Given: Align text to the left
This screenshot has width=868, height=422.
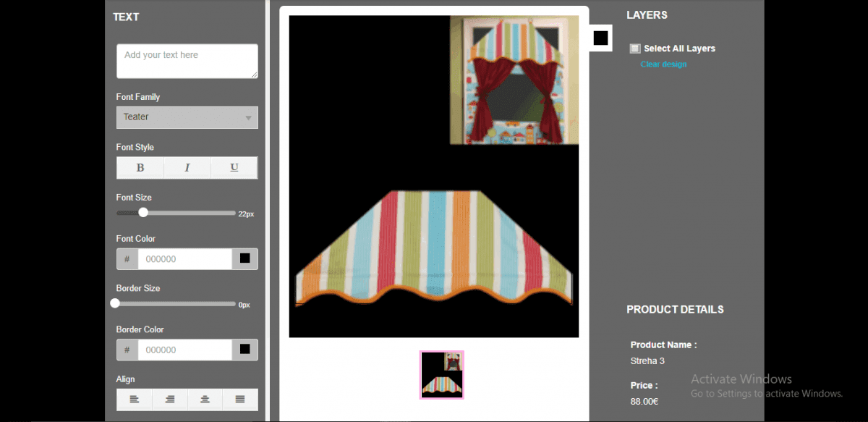Looking at the screenshot, I should coord(135,400).
